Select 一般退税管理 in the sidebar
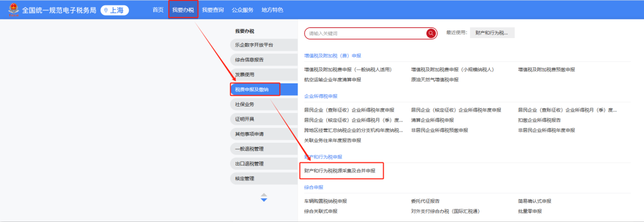 pos(264,149)
